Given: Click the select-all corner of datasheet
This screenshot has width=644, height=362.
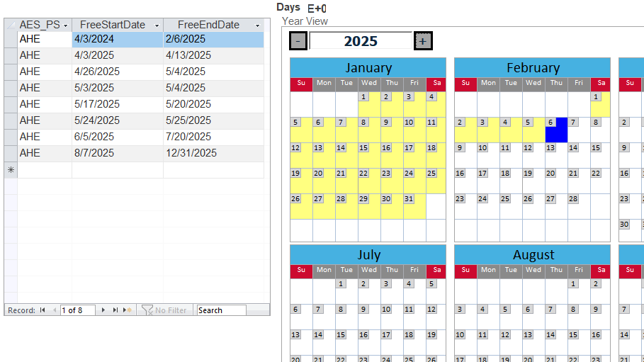Looking at the screenshot, I should point(11,25).
